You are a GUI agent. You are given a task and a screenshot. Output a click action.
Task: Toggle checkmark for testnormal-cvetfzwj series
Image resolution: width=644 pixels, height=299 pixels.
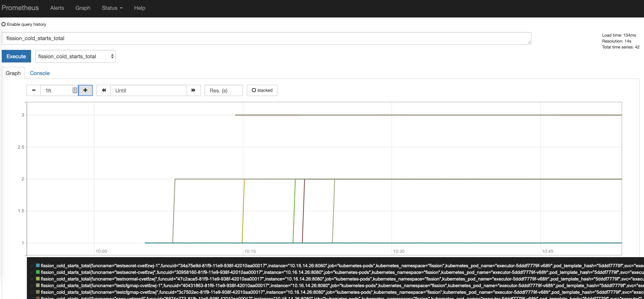[x=32, y=279]
